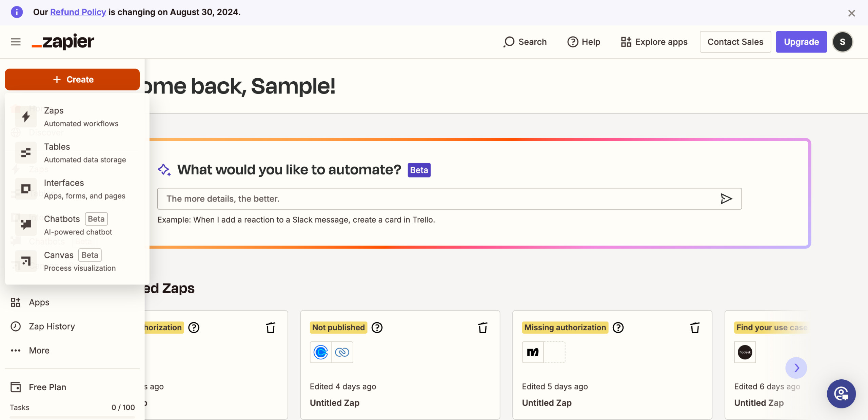The image size is (868, 420).
Task: Open Apps in the sidebar
Action: click(x=72, y=302)
